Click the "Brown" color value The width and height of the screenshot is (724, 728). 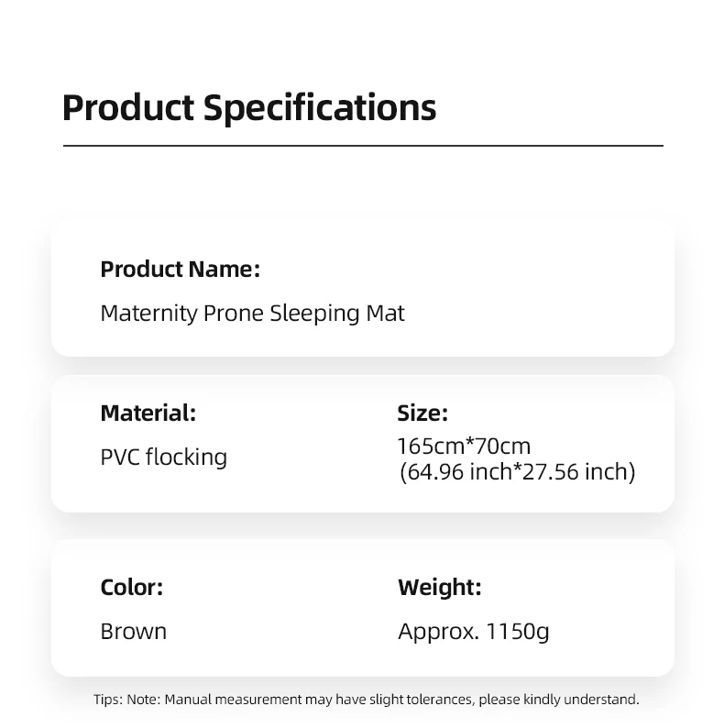pos(134,632)
